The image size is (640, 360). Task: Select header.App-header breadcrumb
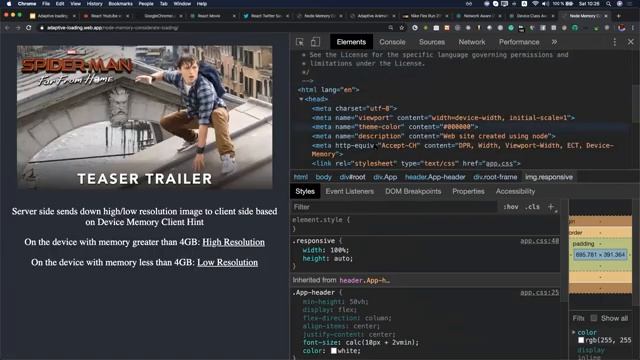pos(435,177)
